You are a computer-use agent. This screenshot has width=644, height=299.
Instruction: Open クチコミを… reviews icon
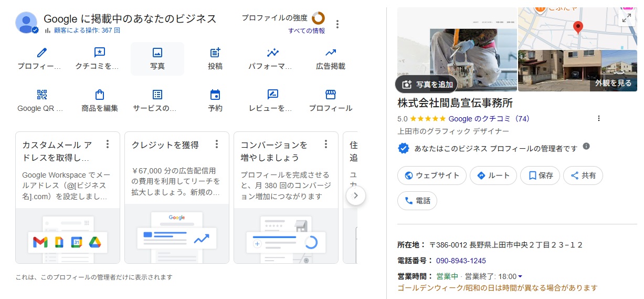tap(100, 53)
